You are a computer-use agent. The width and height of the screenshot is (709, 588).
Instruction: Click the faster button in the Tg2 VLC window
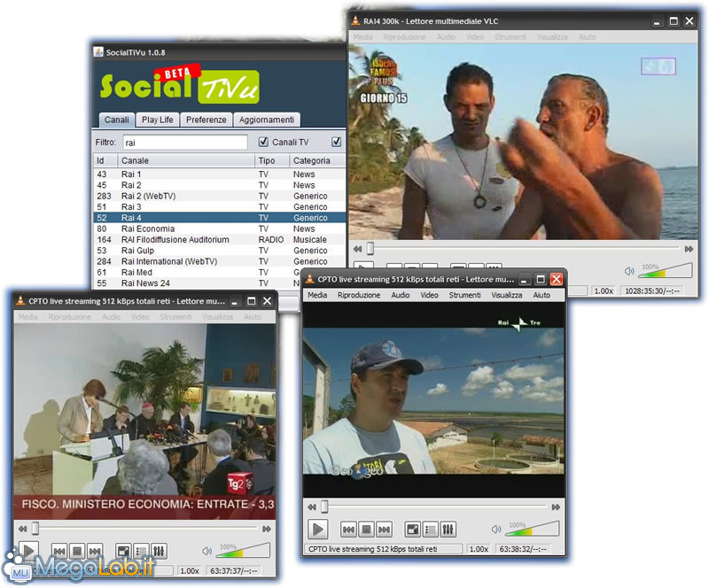tap(267, 529)
